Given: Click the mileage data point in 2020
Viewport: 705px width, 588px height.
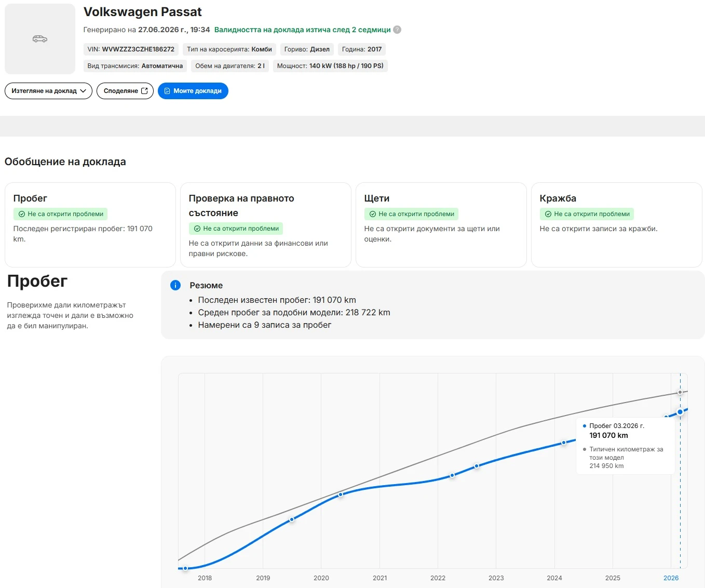Looking at the screenshot, I should coord(341,495).
